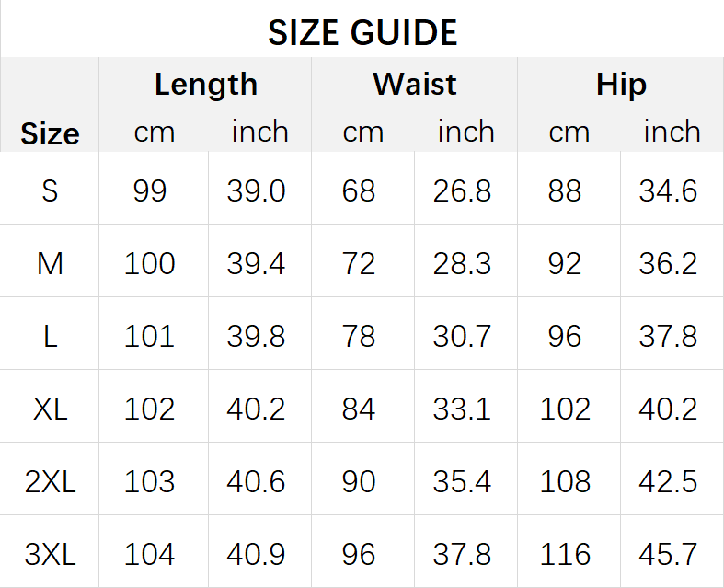Image resolution: width=724 pixels, height=588 pixels.
Task: Click the 99 cm length cell
Action: 150,190
